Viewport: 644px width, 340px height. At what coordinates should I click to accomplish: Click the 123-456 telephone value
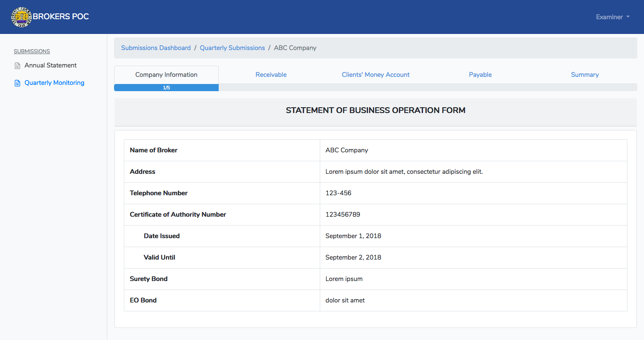coord(339,193)
